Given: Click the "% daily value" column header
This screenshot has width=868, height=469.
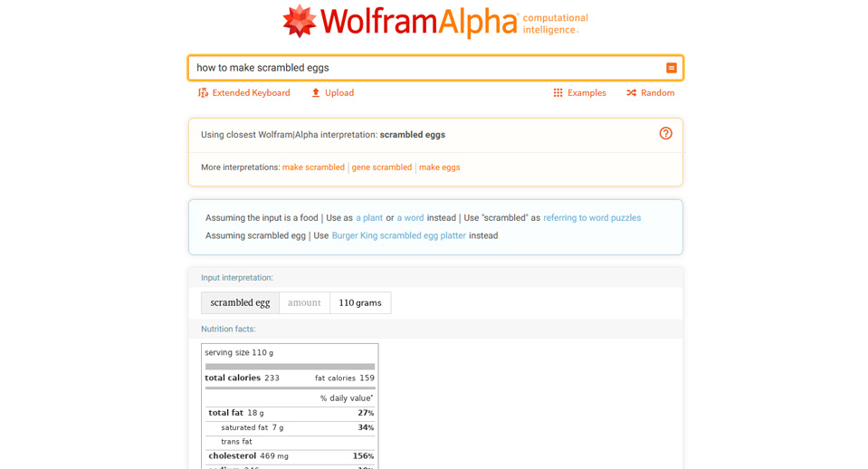Looking at the screenshot, I should point(347,398).
